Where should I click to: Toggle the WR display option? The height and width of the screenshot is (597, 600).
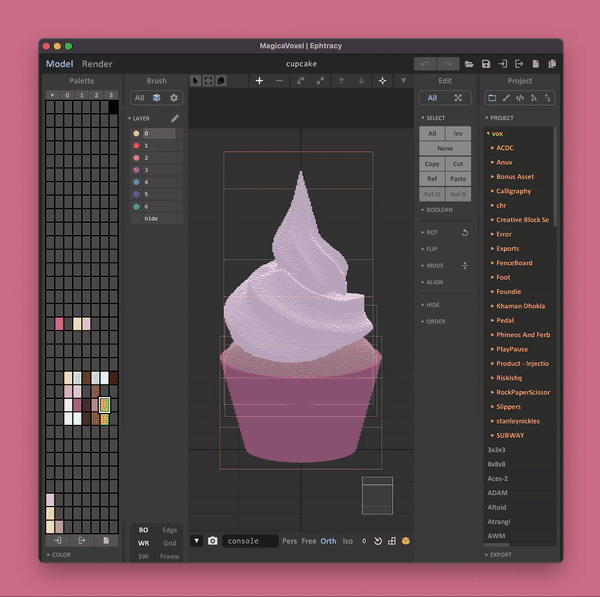point(143,543)
